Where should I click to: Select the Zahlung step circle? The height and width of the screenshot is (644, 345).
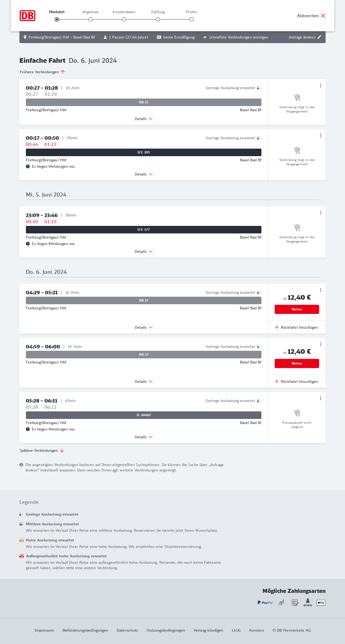[x=158, y=19]
